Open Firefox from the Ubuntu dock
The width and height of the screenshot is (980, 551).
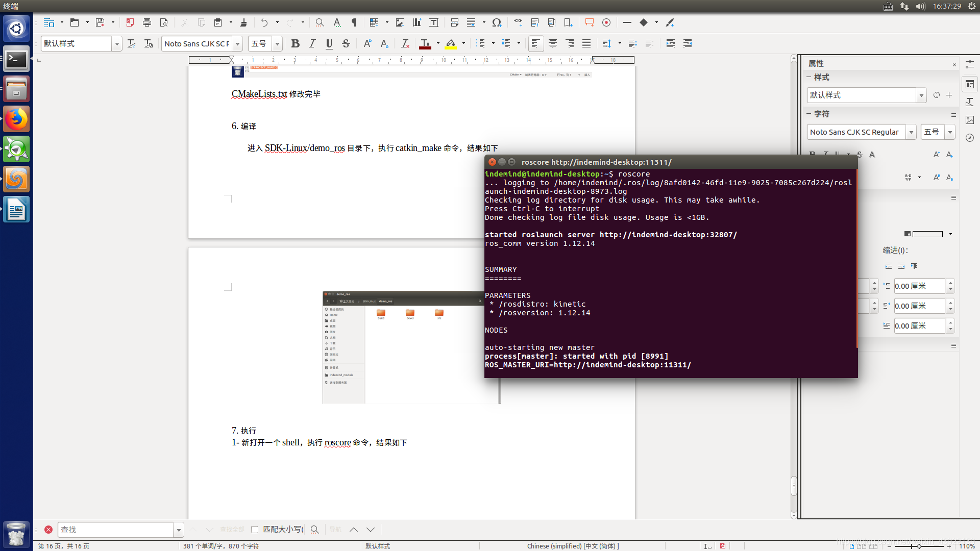pos(16,119)
